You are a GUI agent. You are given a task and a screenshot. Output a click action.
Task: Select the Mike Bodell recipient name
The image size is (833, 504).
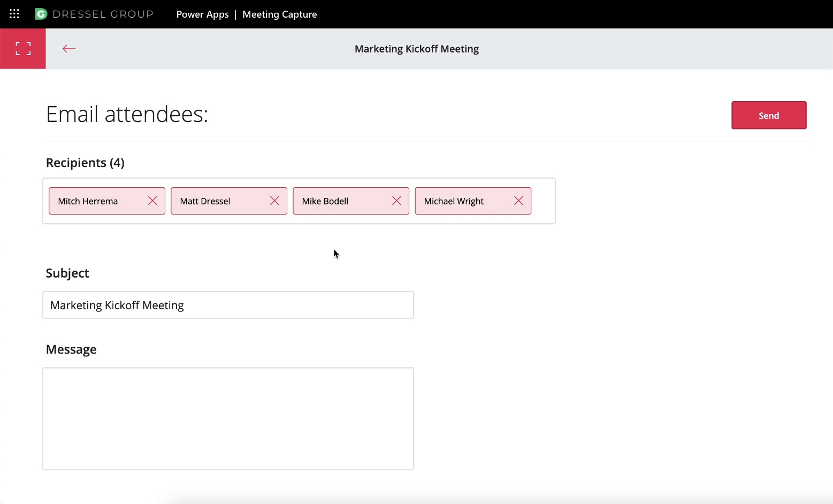[325, 201]
